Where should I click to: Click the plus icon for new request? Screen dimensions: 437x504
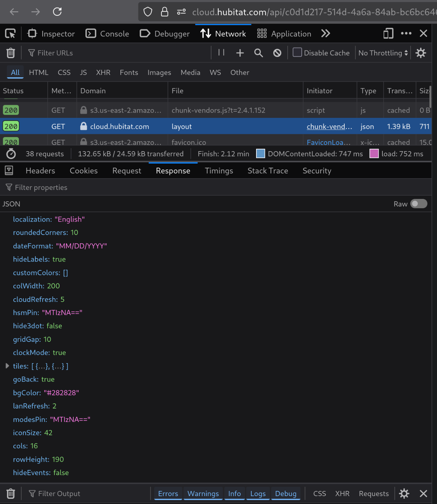(x=240, y=53)
